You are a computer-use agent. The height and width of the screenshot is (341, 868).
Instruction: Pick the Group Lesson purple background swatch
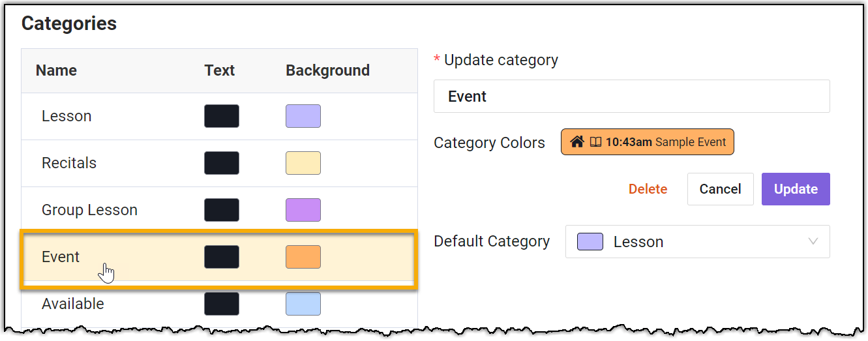[303, 210]
